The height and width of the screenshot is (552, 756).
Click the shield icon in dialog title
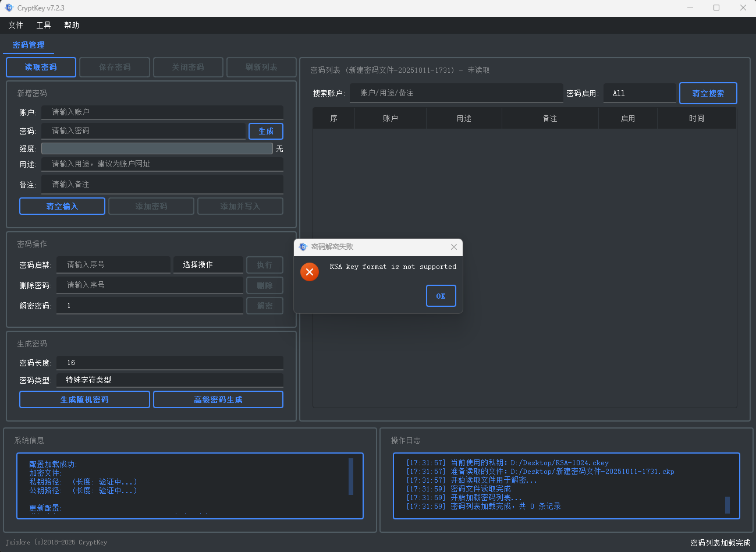303,247
